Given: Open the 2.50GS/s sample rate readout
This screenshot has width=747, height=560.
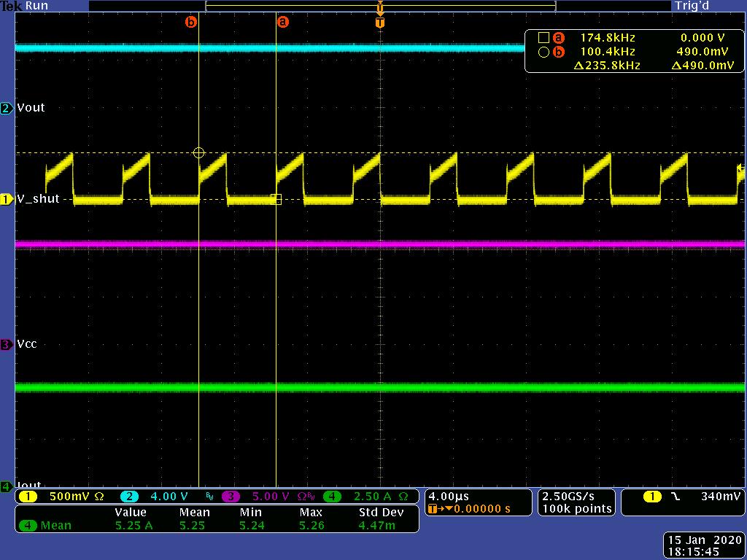Looking at the screenshot, I should (568, 496).
